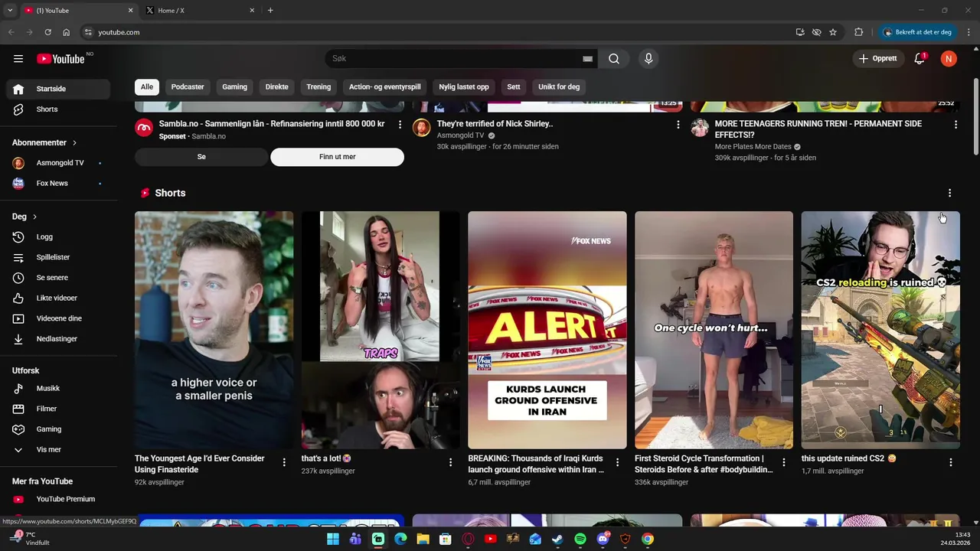Play the Fox News ALERT short
This screenshot has height=551, width=980.
point(547,330)
